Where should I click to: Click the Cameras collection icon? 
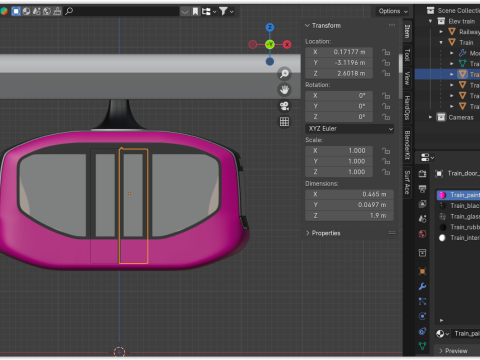coord(441,117)
